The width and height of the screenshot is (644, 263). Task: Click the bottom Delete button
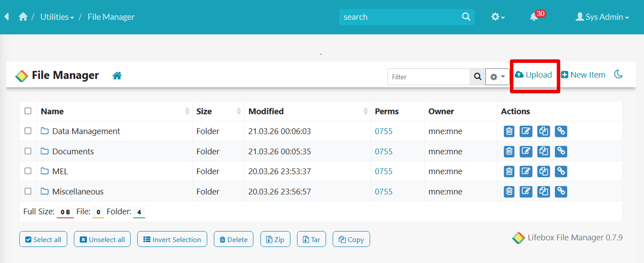(234, 240)
